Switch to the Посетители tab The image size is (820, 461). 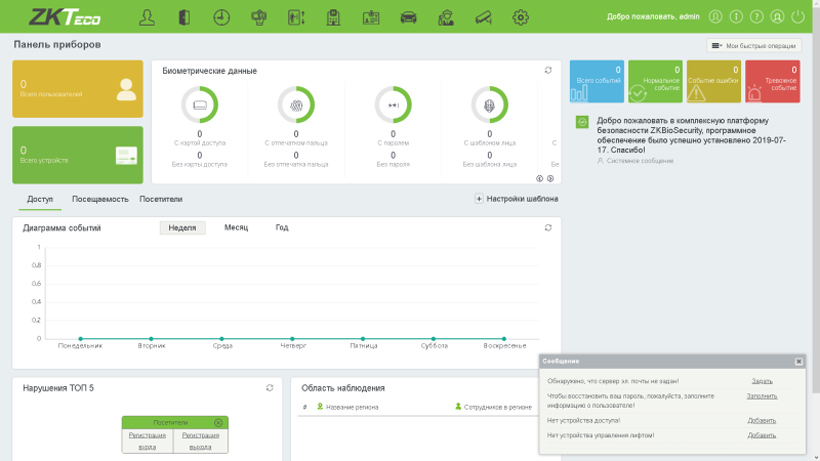(161, 199)
